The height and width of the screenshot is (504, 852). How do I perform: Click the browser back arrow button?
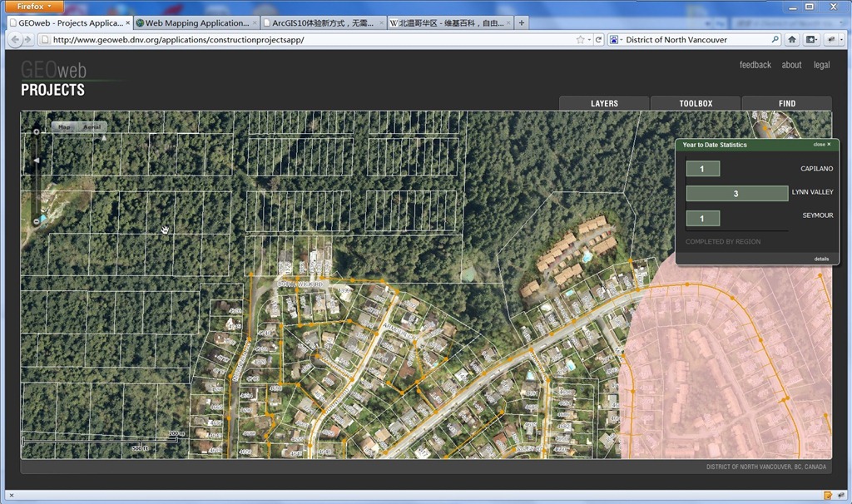click(16, 39)
